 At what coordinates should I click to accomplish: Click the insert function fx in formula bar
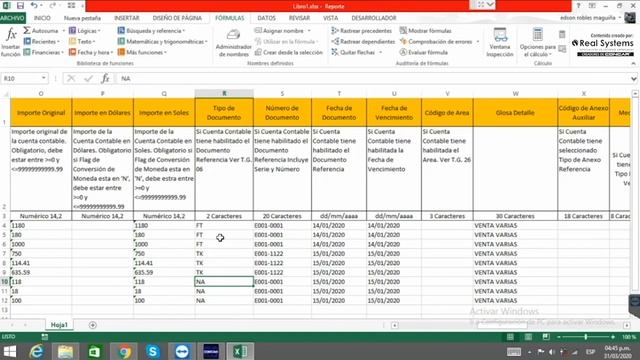point(105,78)
